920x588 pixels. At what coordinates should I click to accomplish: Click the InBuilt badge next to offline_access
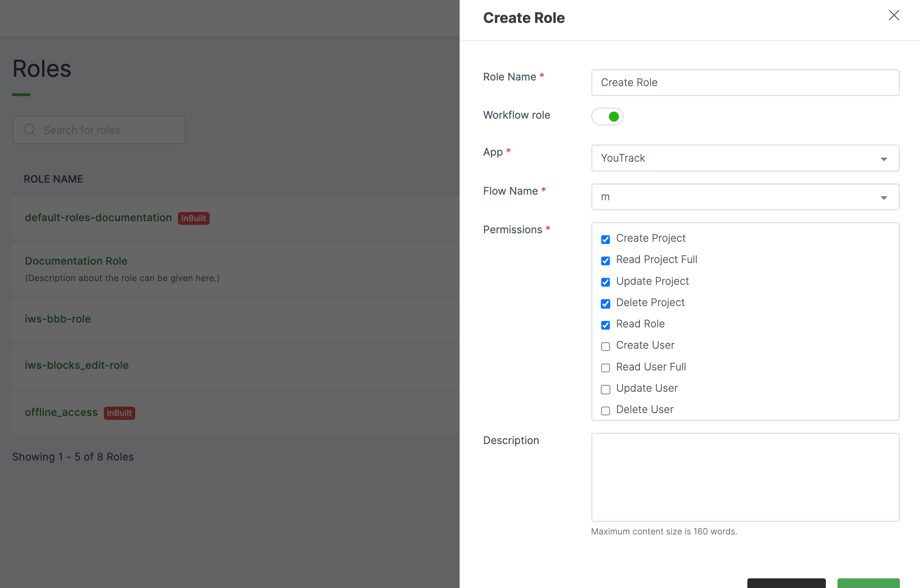119,413
